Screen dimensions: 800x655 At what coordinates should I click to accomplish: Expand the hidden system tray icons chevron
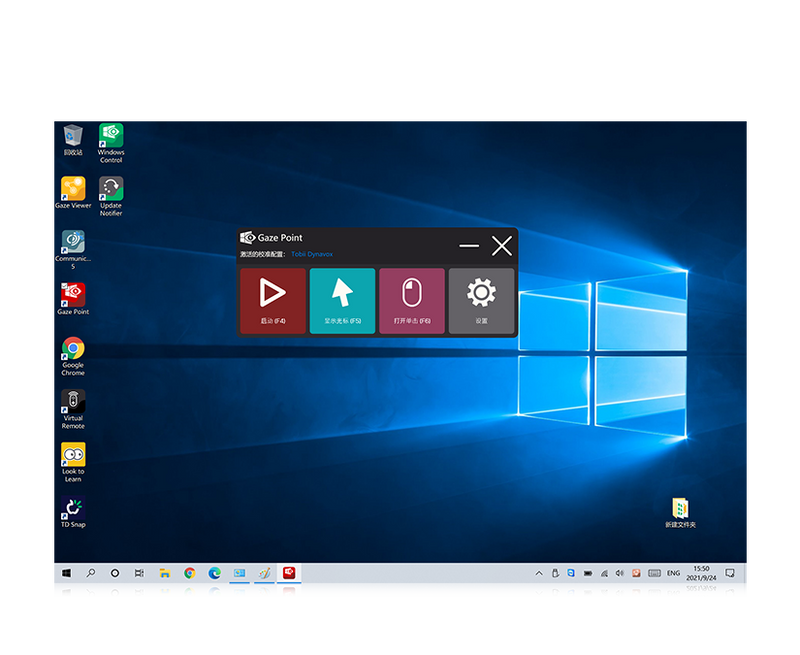(x=539, y=573)
